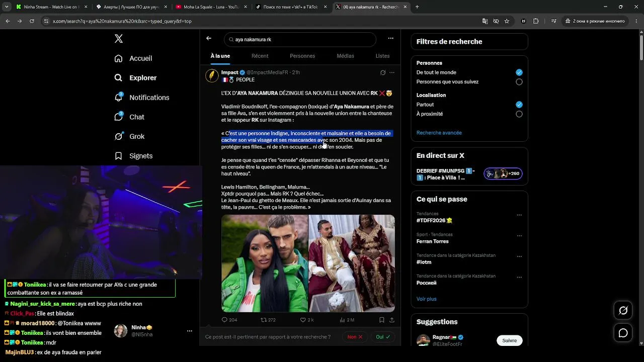Open Grok in the X sidebar

tap(129, 136)
